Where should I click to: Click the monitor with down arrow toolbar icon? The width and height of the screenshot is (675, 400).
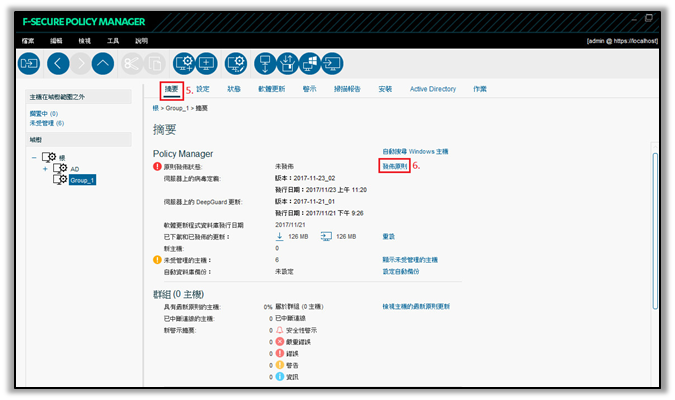click(265, 64)
